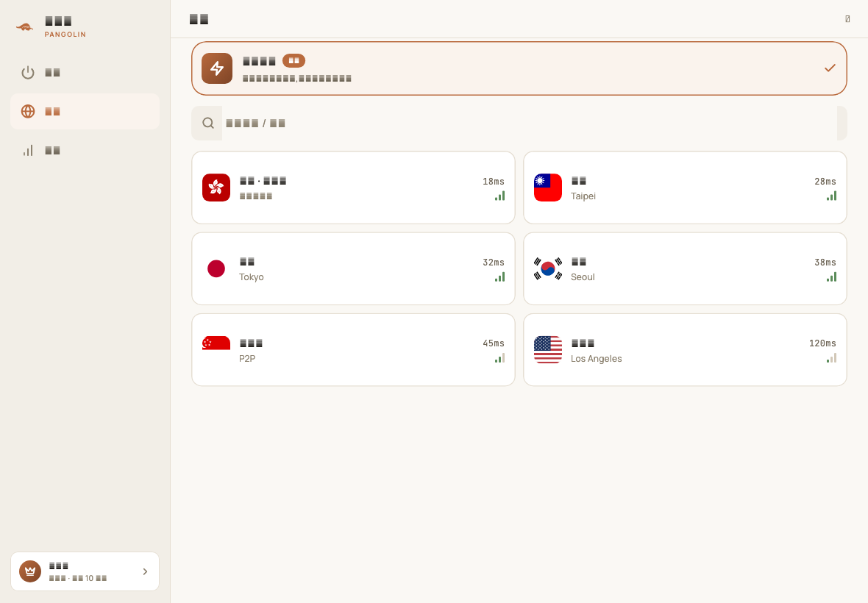Click the orange badge beside top card title
Screen dimensions: 868x603
click(x=294, y=60)
